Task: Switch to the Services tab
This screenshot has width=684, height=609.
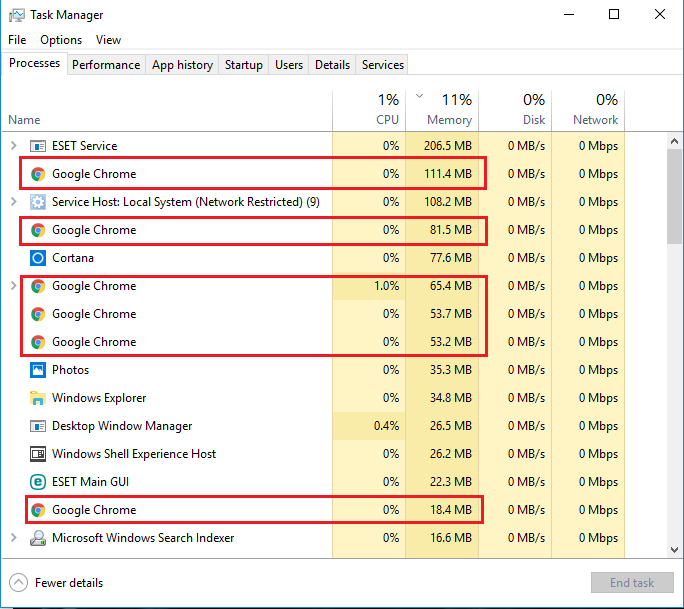Action: pos(383,65)
